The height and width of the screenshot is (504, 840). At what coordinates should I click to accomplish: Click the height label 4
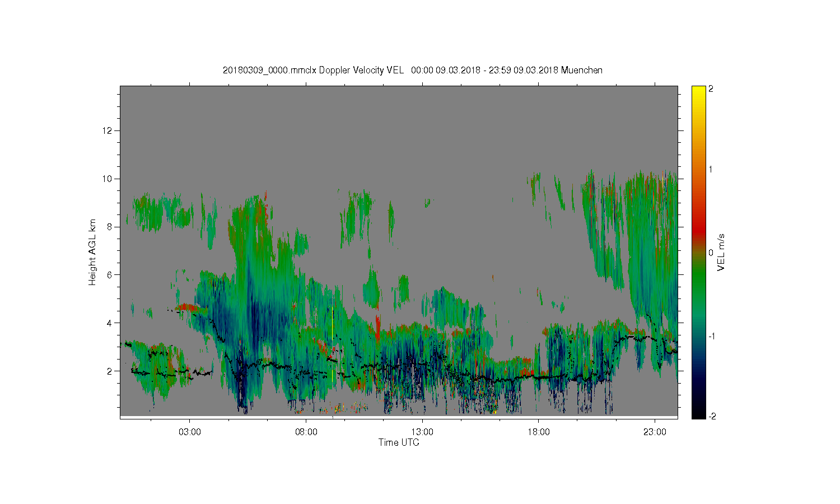110,323
